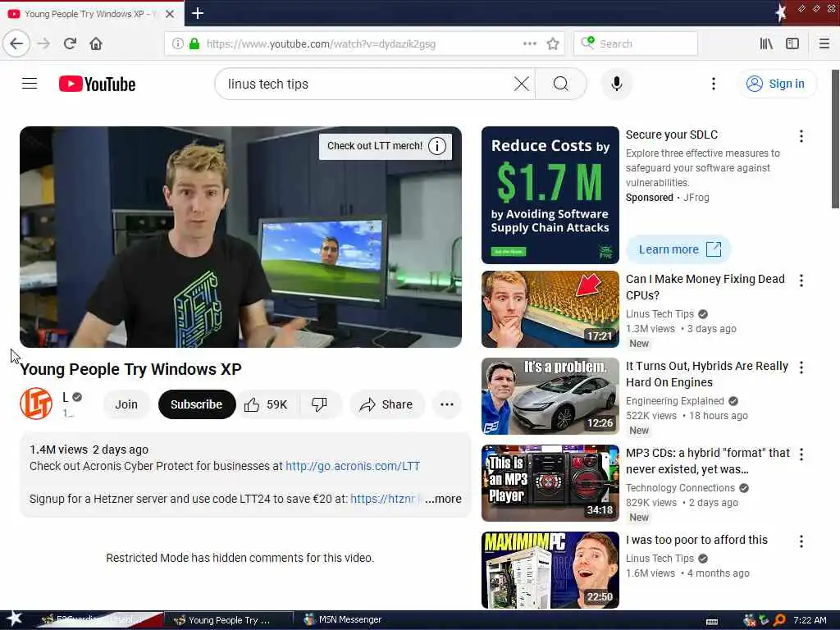Click Learn more on the JFrog ad
This screenshot has height=630, width=840.
point(678,249)
